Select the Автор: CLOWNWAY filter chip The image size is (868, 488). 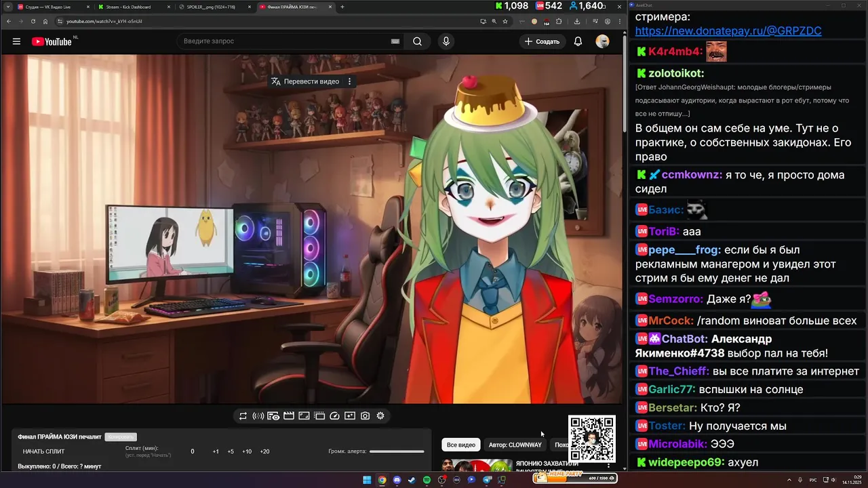(x=515, y=445)
